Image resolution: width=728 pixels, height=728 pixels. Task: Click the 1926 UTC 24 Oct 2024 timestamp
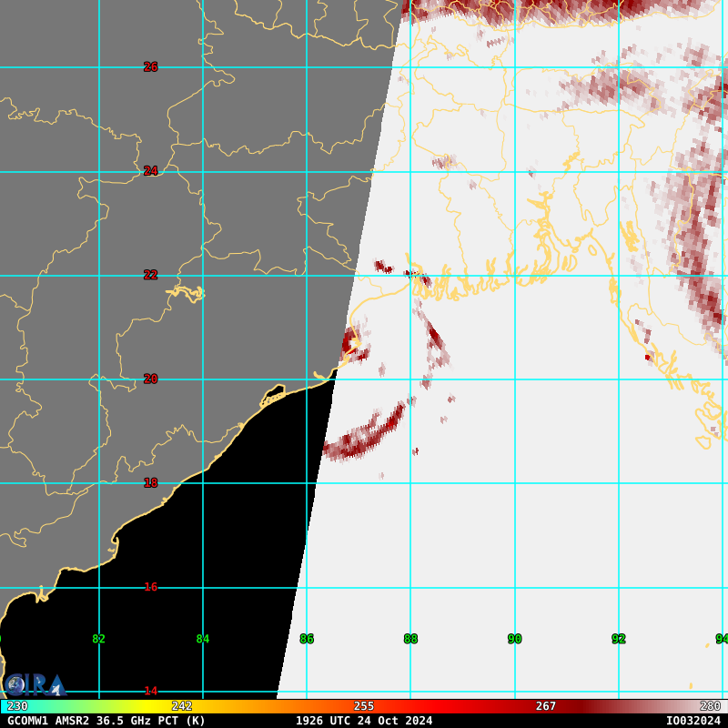(x=364, y=721)
